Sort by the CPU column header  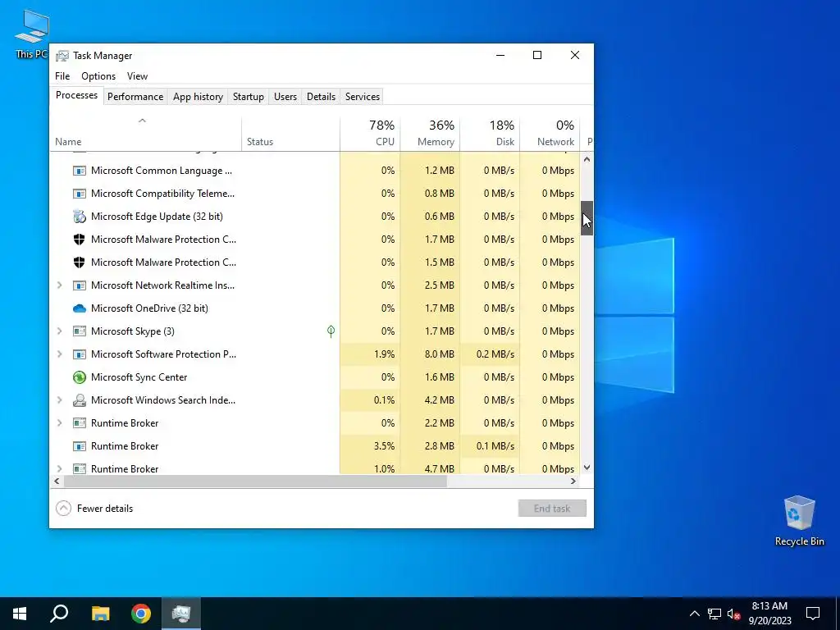370,134
